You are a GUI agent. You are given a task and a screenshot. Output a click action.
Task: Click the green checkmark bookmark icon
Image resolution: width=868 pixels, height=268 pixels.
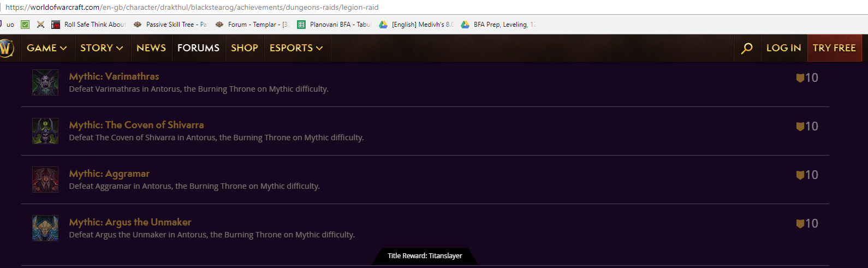tap(25, 25)
